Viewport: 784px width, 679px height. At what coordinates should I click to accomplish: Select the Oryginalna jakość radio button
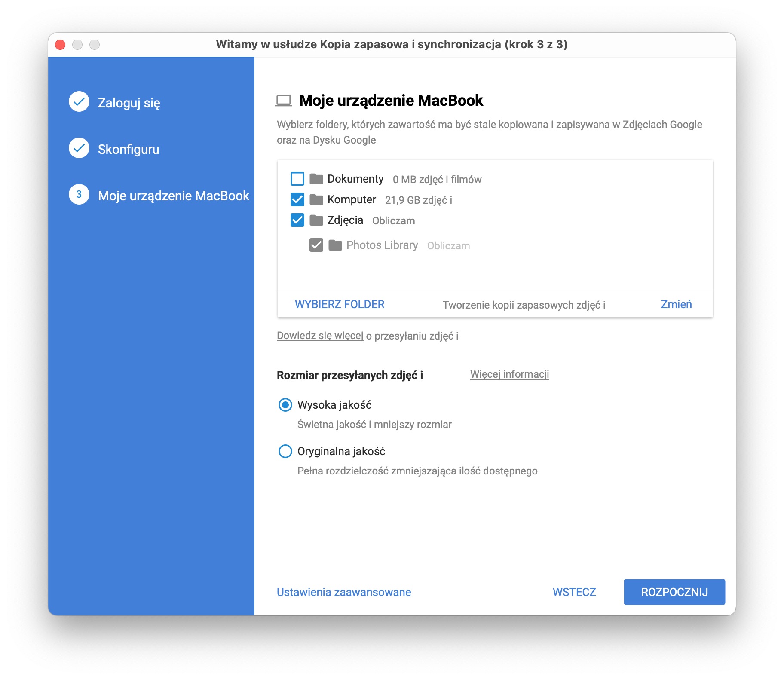pos(285,451)
